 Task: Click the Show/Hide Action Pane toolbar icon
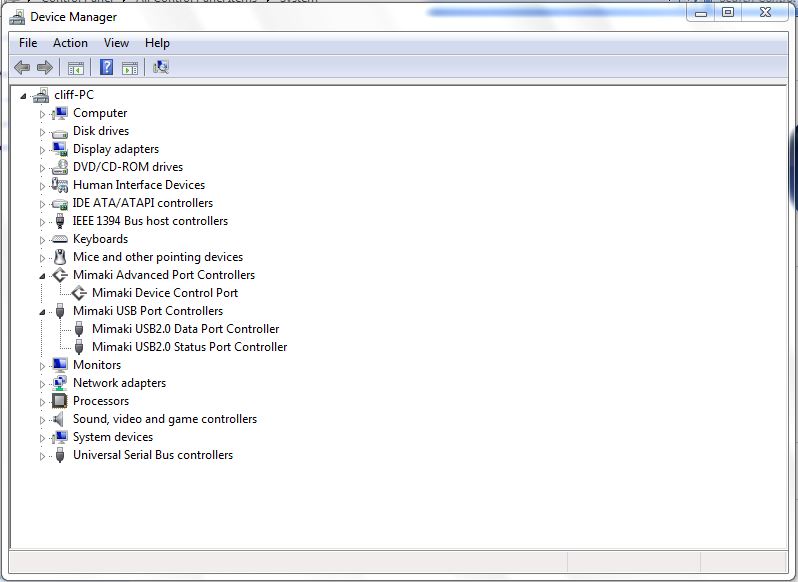tap(130, 68)
